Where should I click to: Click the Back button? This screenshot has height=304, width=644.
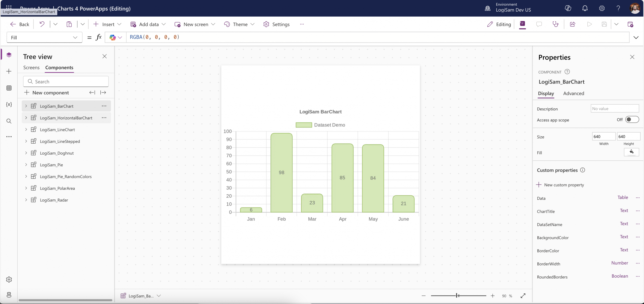(x=20, y=24)
